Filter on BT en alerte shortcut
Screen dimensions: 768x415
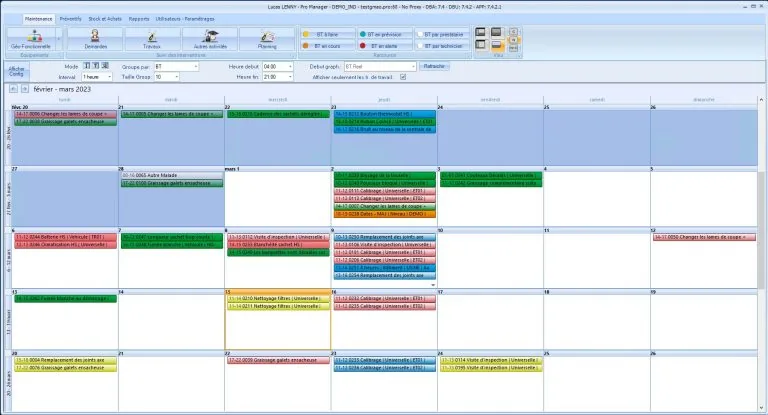[x=384, y=46]
